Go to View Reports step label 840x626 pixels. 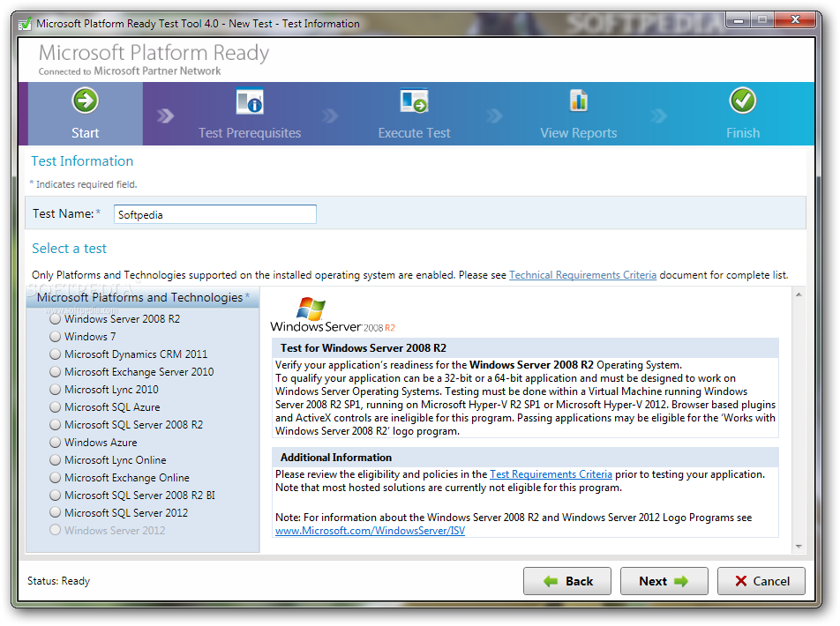(579, 133)
